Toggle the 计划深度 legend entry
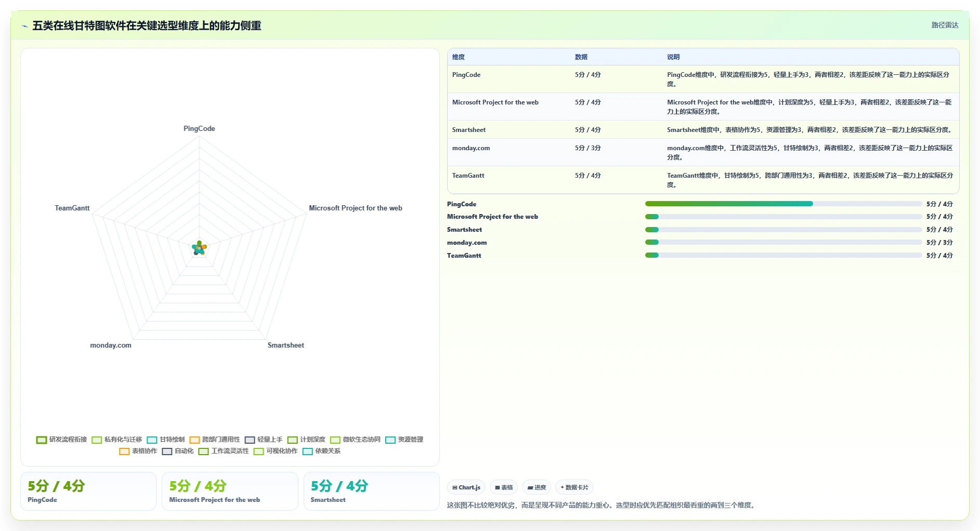This screenshot has width=980, height=531. [x=306, y=440]
